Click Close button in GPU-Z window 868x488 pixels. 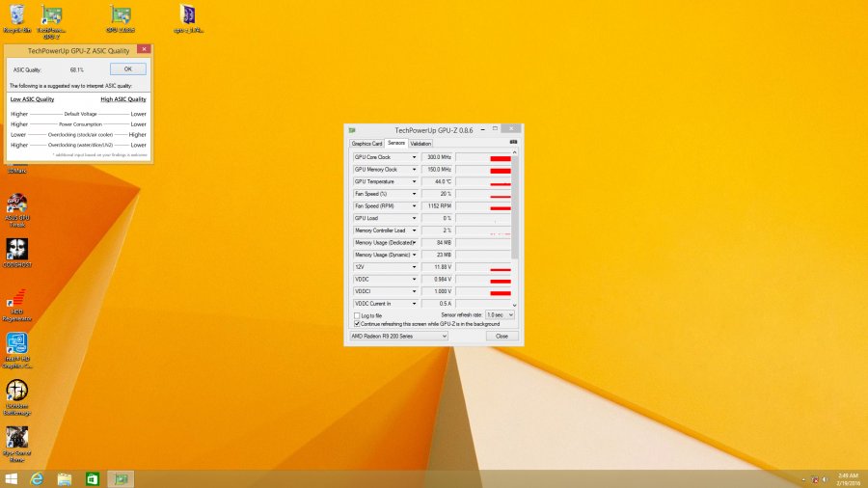502,336
